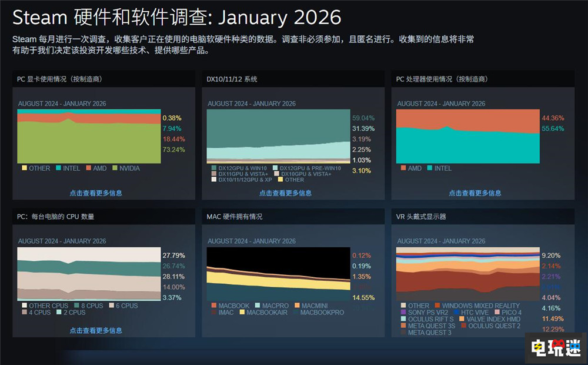Select the 每台电脑的 CPU 数量 panel header

point(104,216)
